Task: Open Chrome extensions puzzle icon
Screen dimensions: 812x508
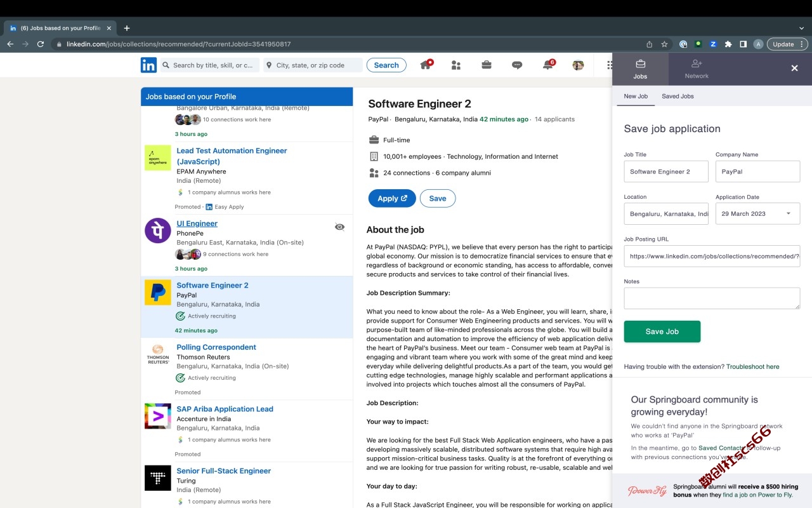Action: (728, 44)
